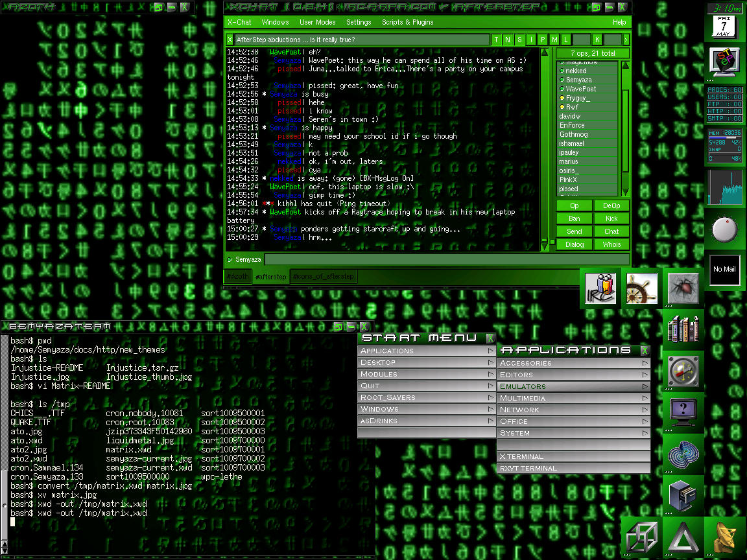This screenshot has width=747, height=560.
Task: Click the round volume knob
Action: [x=724, y=229]
